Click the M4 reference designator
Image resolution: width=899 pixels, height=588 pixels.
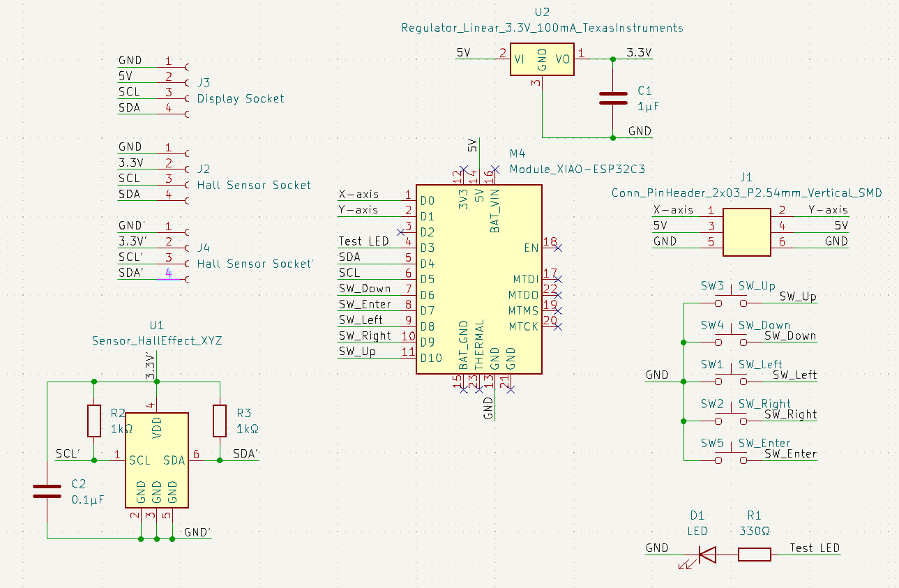coord(518,153)
